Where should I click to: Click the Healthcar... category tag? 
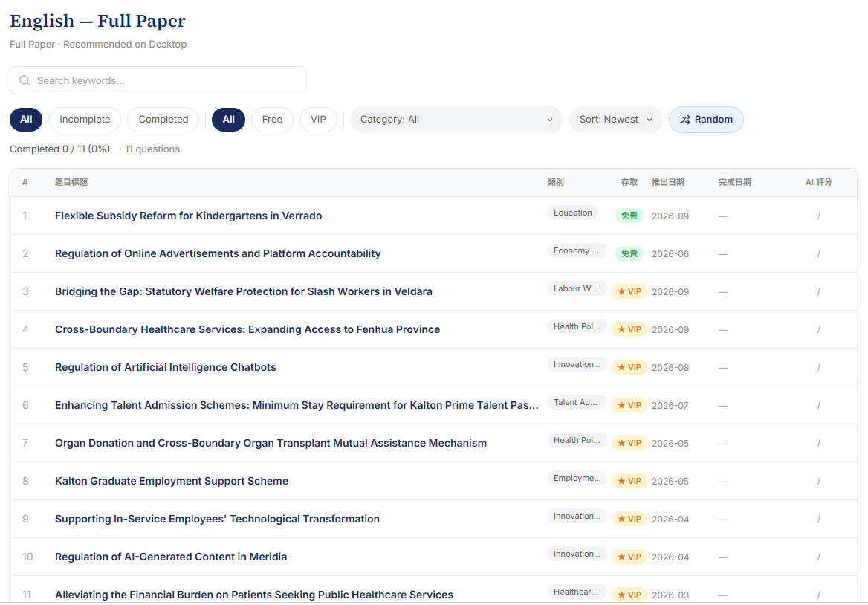click(577, 592)
